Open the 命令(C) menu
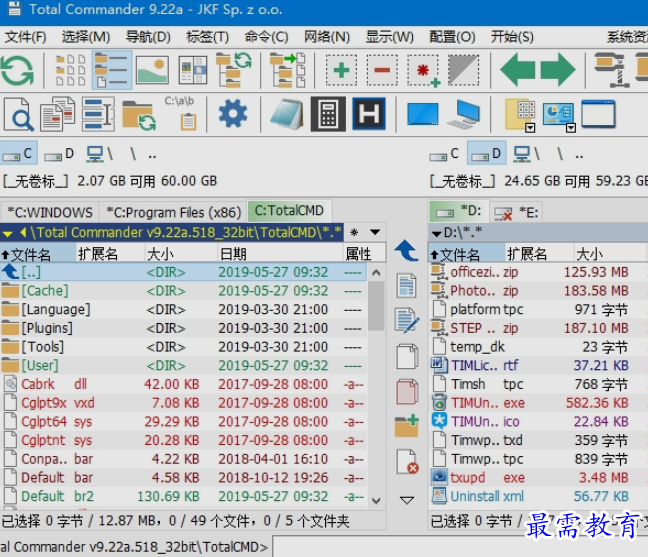648x557 pixels. coord(266,37)
